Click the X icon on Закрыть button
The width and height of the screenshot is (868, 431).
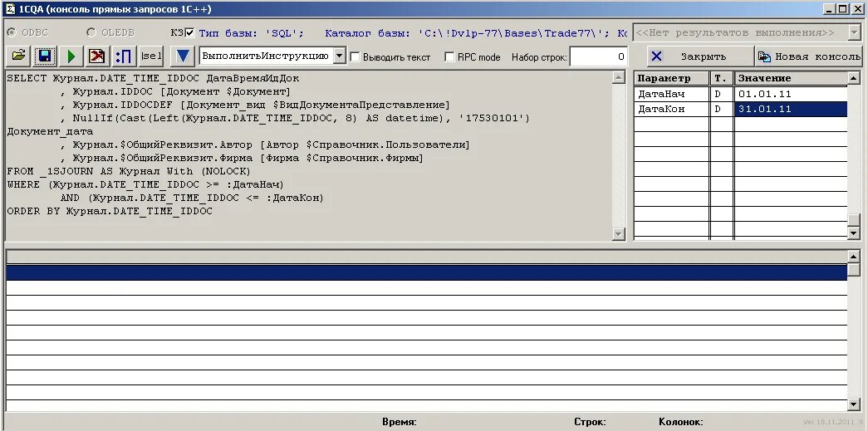tap(656, 56)
